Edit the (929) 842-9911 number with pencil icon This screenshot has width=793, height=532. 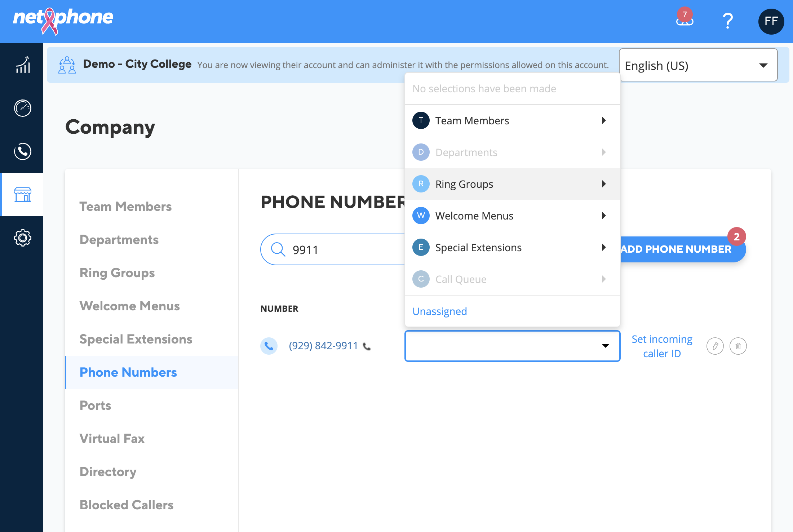[x=715, y=346]
